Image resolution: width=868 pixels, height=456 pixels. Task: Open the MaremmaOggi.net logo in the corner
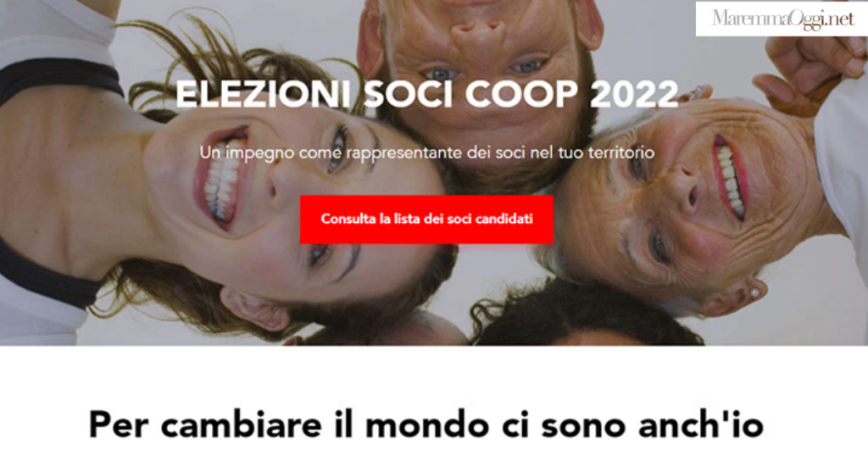[782, 19]
